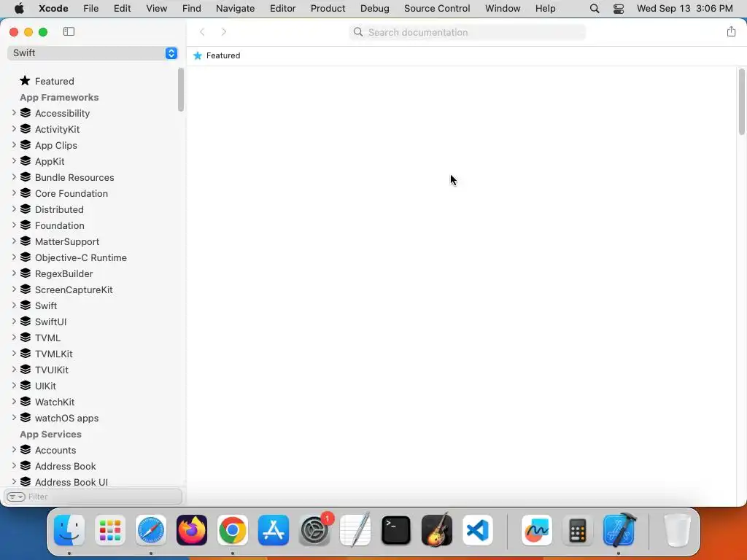Open the Trash in the Dock
747x560 pixels.
677,530
